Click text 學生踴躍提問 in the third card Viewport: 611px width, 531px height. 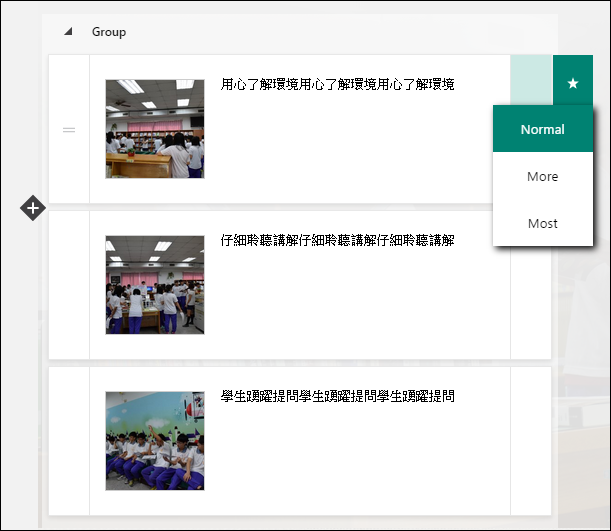click(x=337, y=396)
